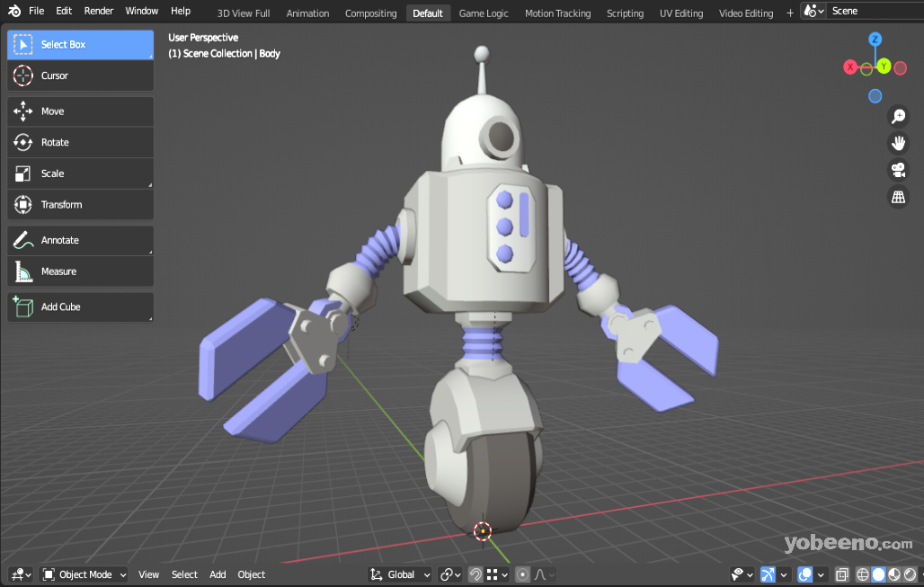Open the Window menu
The height and width of the screenshot is (587, 924).
point(141,11)
